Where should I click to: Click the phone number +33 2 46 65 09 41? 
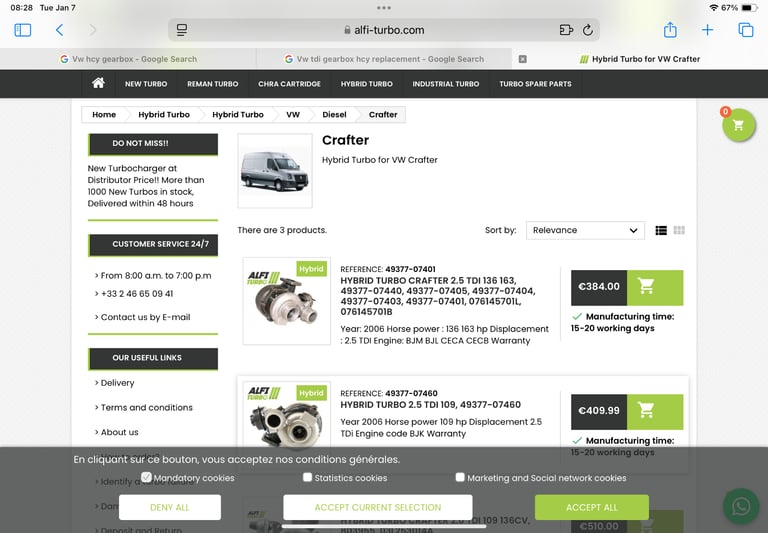[137, 293]
